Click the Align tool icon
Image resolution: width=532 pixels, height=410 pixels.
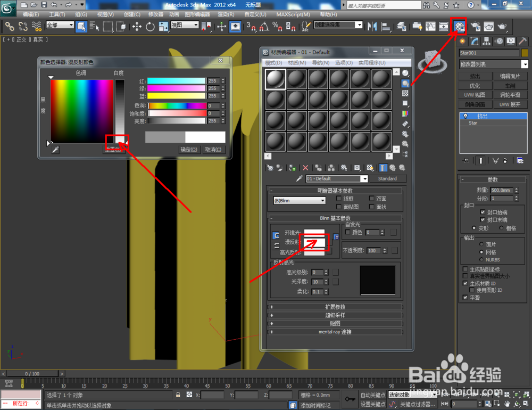coord(385,27)
